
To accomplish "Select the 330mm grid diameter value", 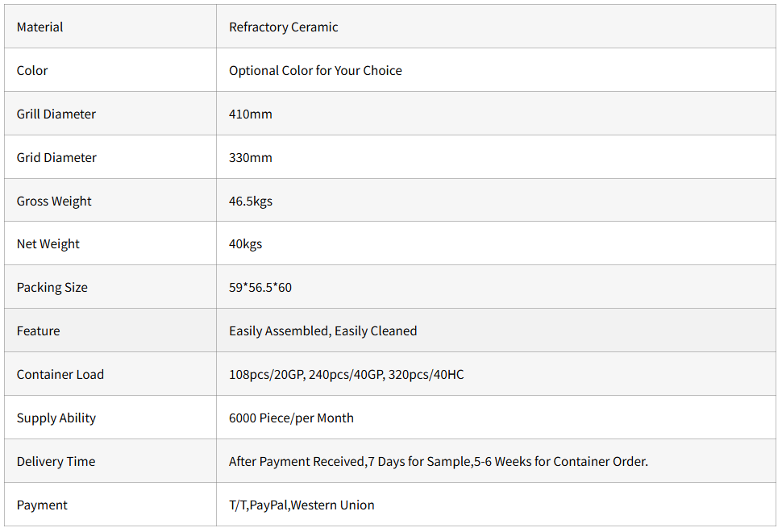I will (x=251, y=158).
